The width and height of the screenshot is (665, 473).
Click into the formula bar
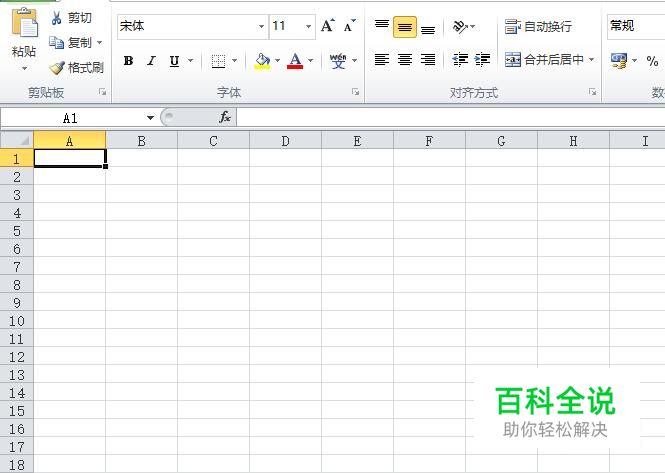(450, 118)
